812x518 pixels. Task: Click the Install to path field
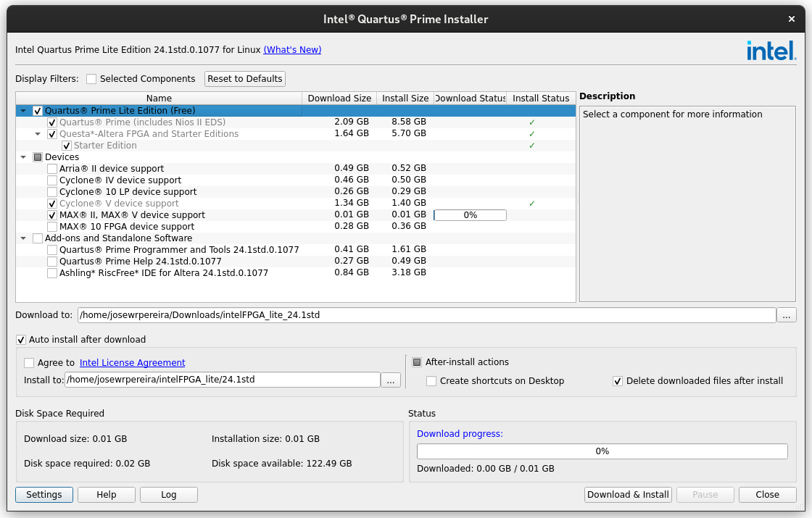click(x=222, y=380)
